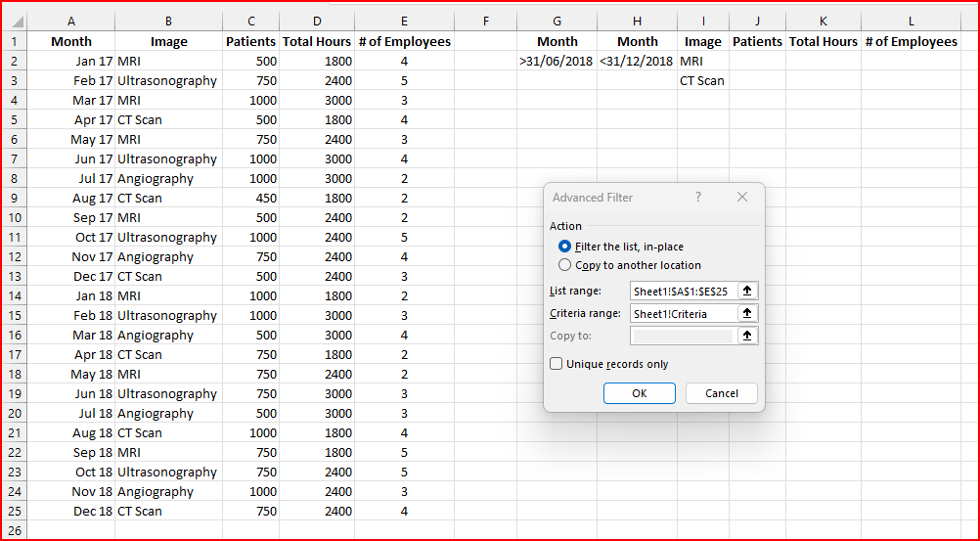
Task: Click cell Jan 17 in Month column
Action: coord(71,62)
